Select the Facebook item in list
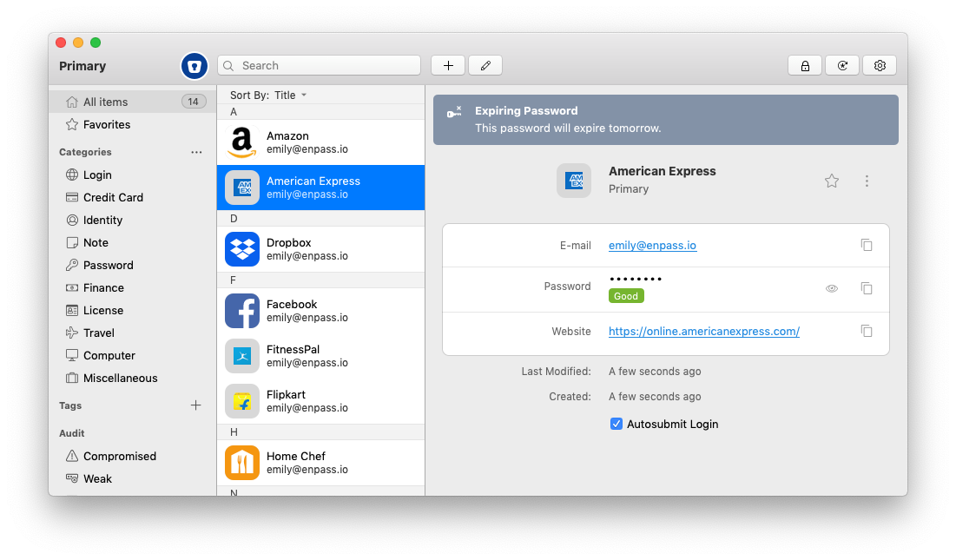The height and width of the screenshot is (560, 956). (x=320, y=311)
